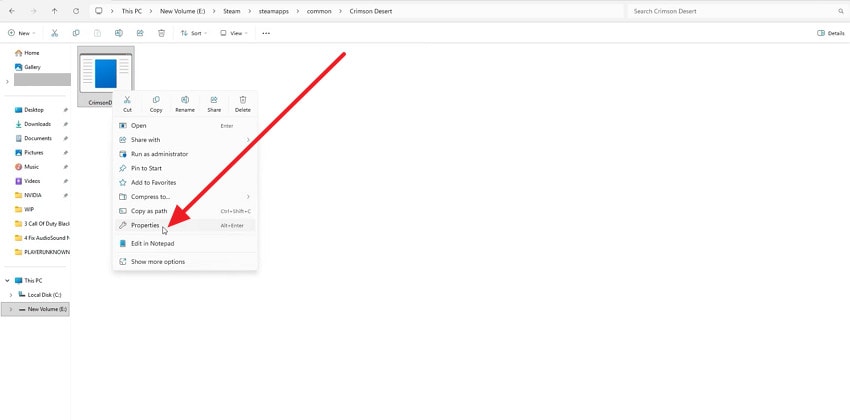Click the Copy icon in toolbar
The width and height of the screenshot is (850, 420).
click(x=76, y=33)
